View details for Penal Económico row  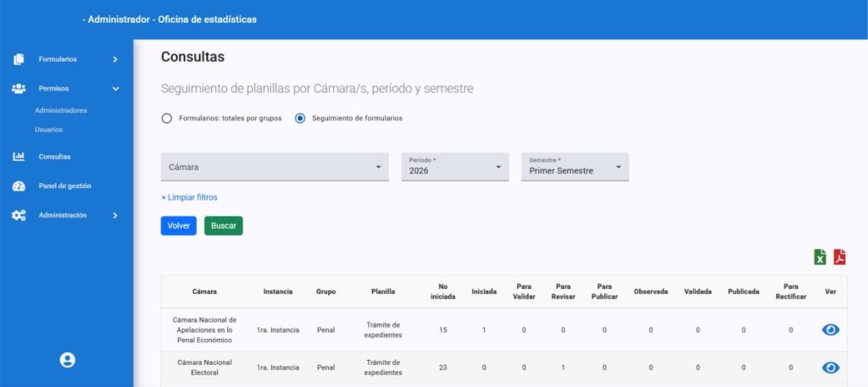coord(831,330)
